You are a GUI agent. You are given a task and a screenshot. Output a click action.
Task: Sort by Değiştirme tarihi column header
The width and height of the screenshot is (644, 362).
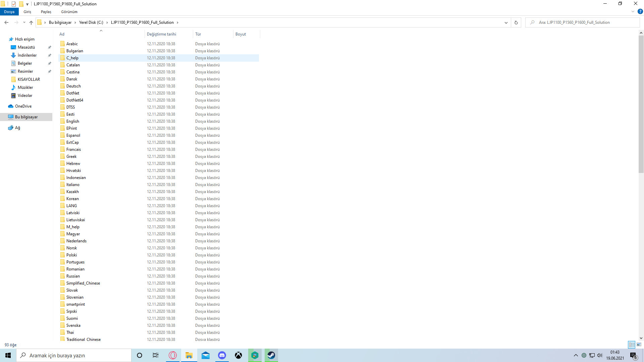coord(161,34)
